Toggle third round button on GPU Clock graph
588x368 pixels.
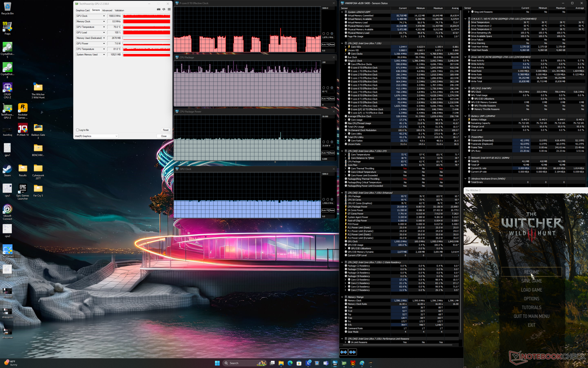[332, 199]
